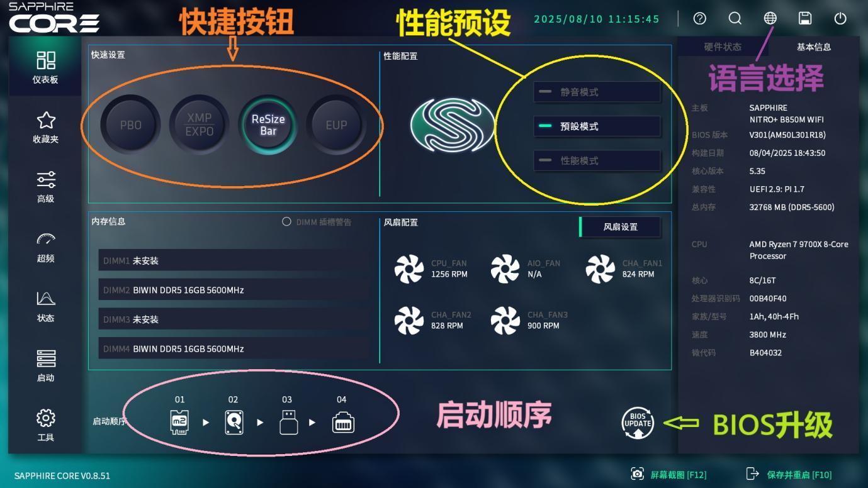Click the search magnifier icon
Image resolution: width=868 pixels, height=488 pixels.
click(735, 19)
